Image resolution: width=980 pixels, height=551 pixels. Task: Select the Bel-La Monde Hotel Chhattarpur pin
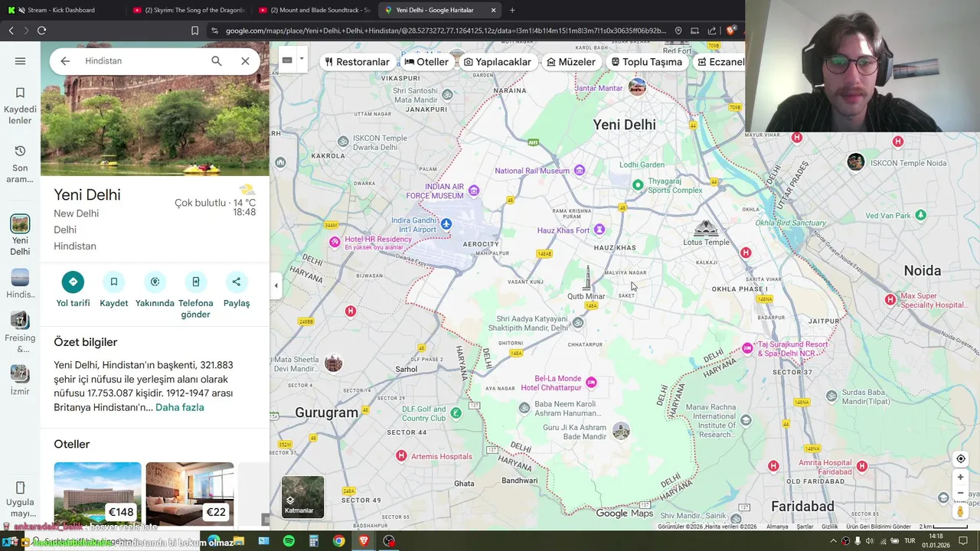tap(591, 382)
